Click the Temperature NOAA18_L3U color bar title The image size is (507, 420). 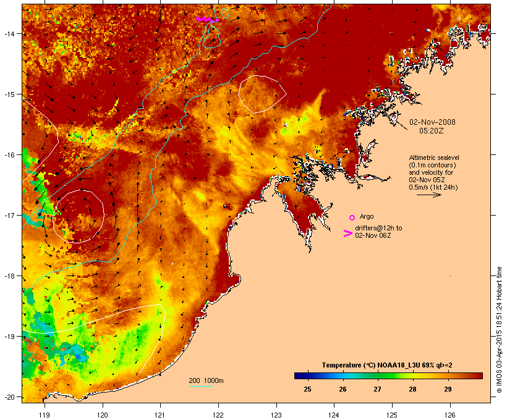click(x=387, y=365)
